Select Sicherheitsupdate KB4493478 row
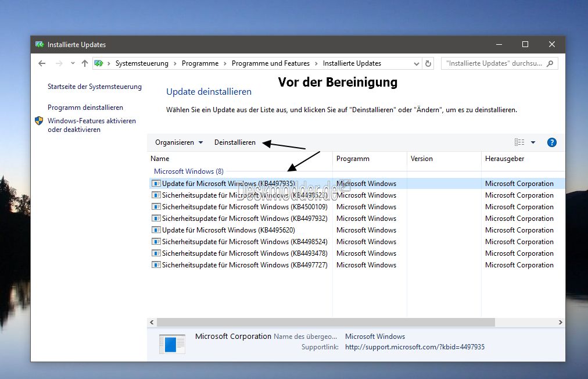 coord(356,253)
